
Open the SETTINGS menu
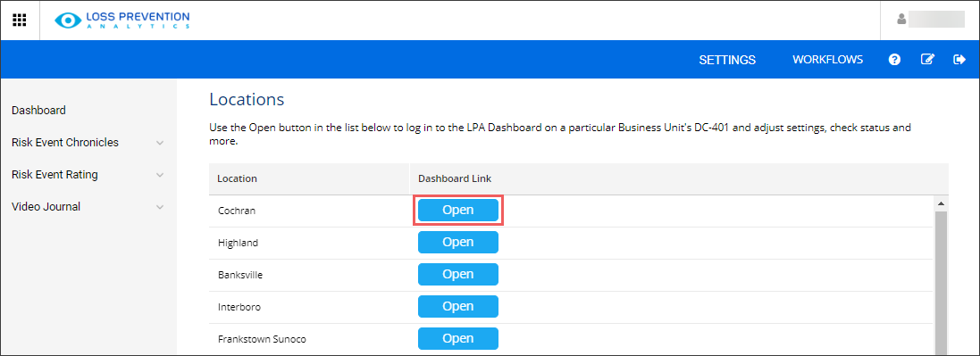(727, 60)
